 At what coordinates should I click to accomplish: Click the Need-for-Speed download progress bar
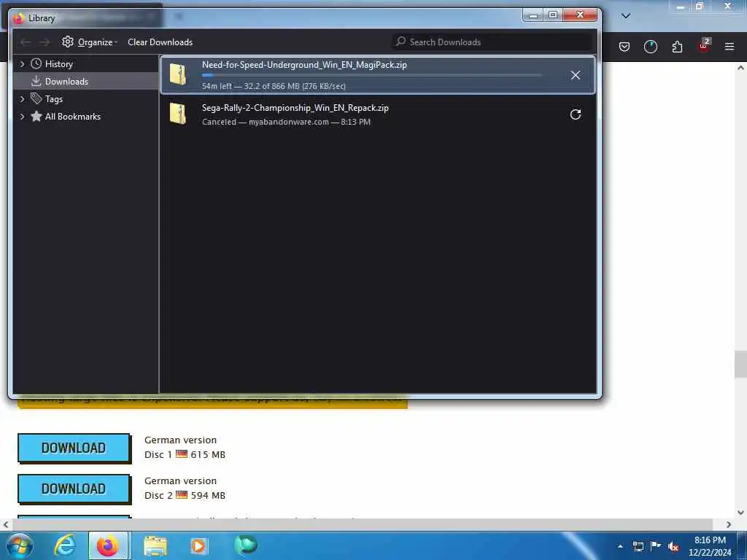371,75
